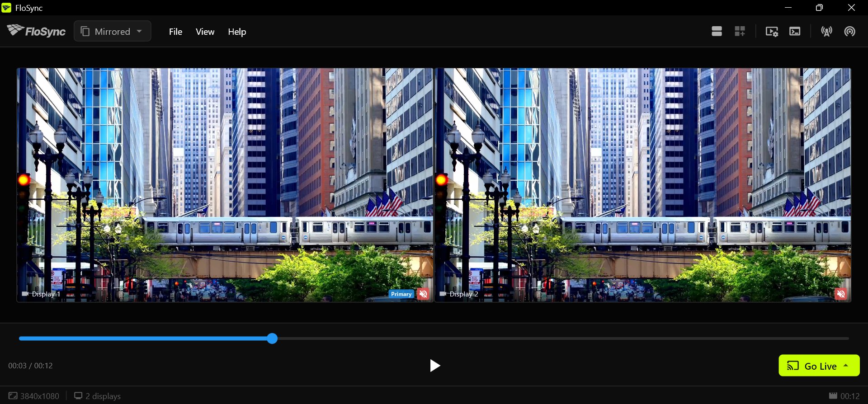Click the concentric signal cast icon
This screenshot has width=868, height=404.
(850, 31)
